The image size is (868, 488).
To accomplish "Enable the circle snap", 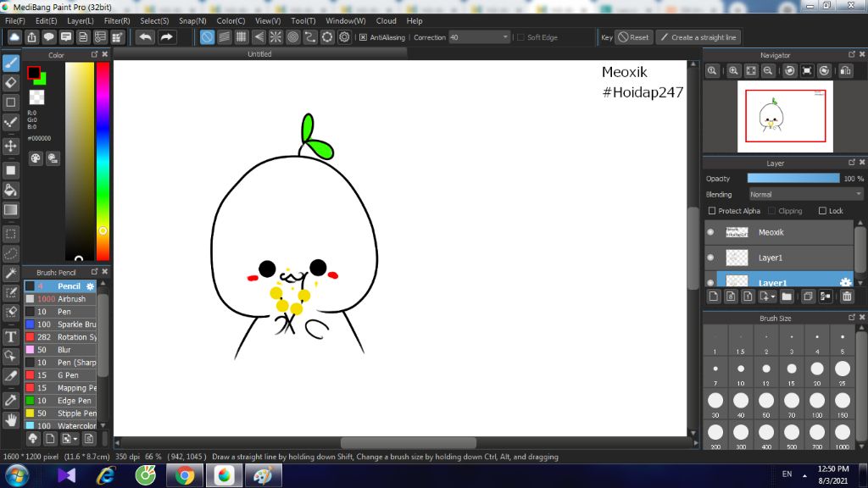I will pyautogui.click(x=292, y=37).
